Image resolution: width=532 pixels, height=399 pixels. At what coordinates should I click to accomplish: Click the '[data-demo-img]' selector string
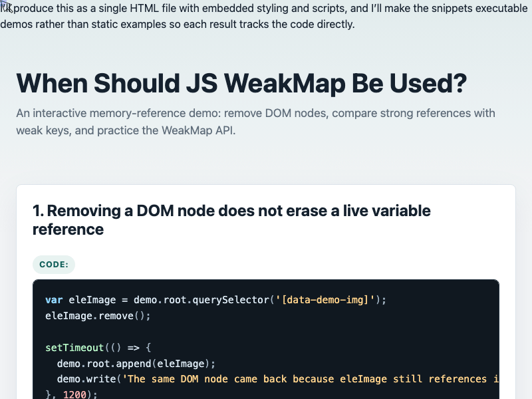(325, 300)
